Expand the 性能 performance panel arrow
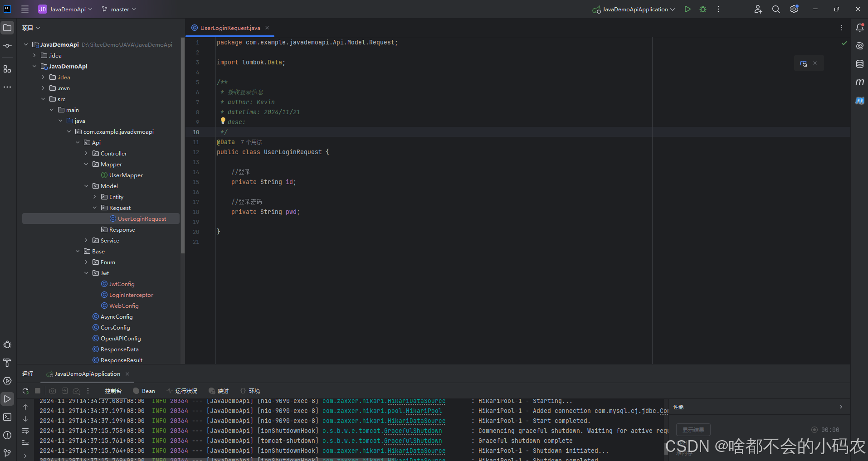 tap(841, 407)
